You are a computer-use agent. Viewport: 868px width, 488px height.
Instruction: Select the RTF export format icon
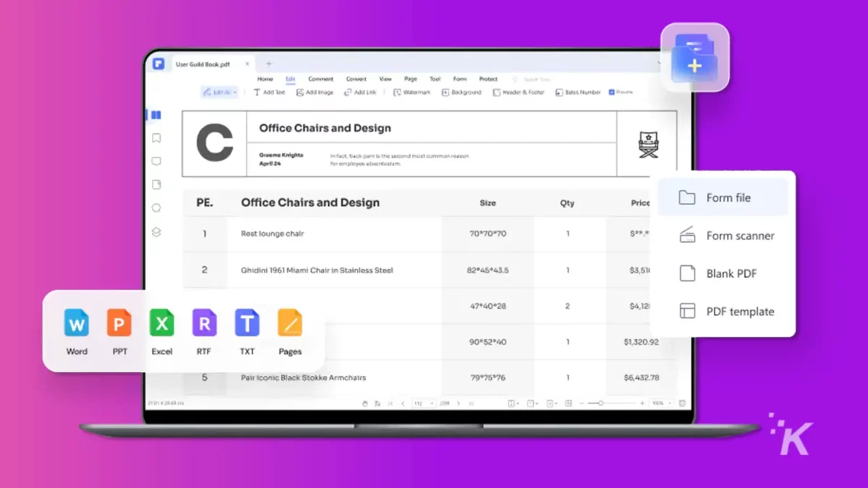point(205,323)
